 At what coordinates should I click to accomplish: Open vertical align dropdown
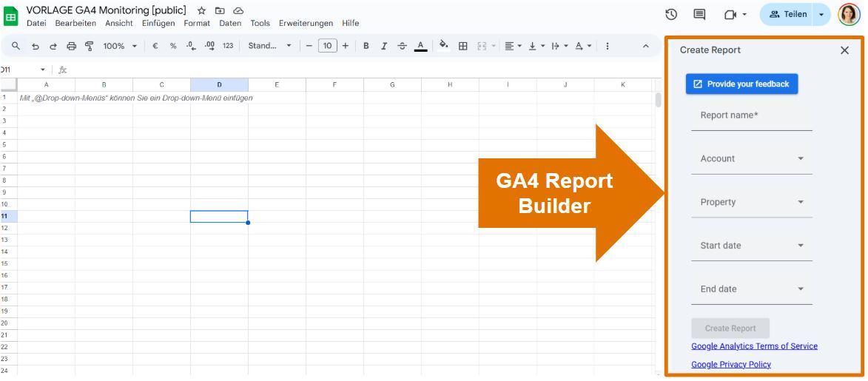[x=536, y=46]
